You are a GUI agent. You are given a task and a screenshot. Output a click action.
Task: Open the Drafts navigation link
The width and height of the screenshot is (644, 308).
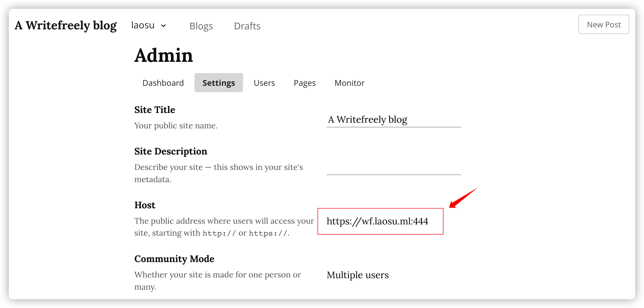click(x=247, y=26)
